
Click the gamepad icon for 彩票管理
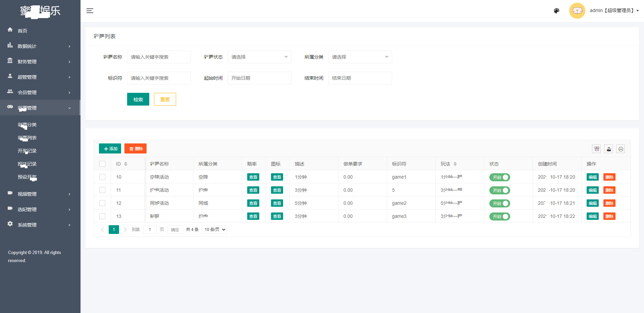tap(10, 107)
